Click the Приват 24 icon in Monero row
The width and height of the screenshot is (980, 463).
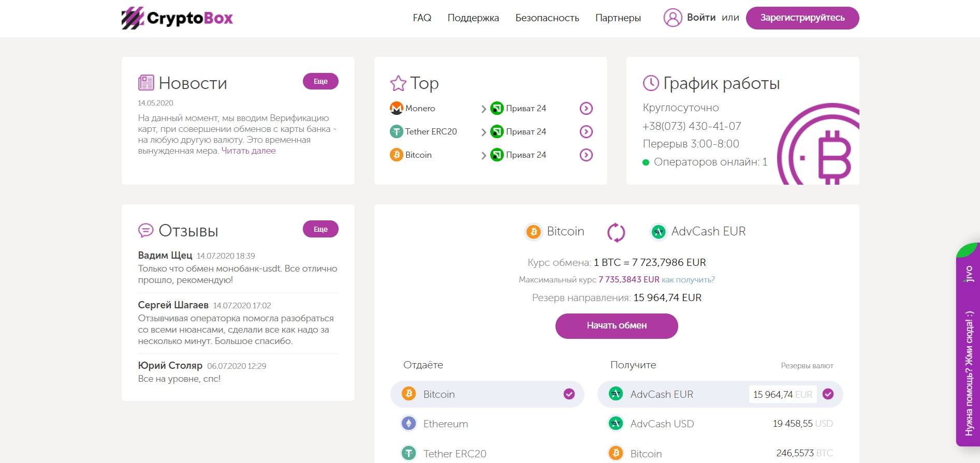496,108
